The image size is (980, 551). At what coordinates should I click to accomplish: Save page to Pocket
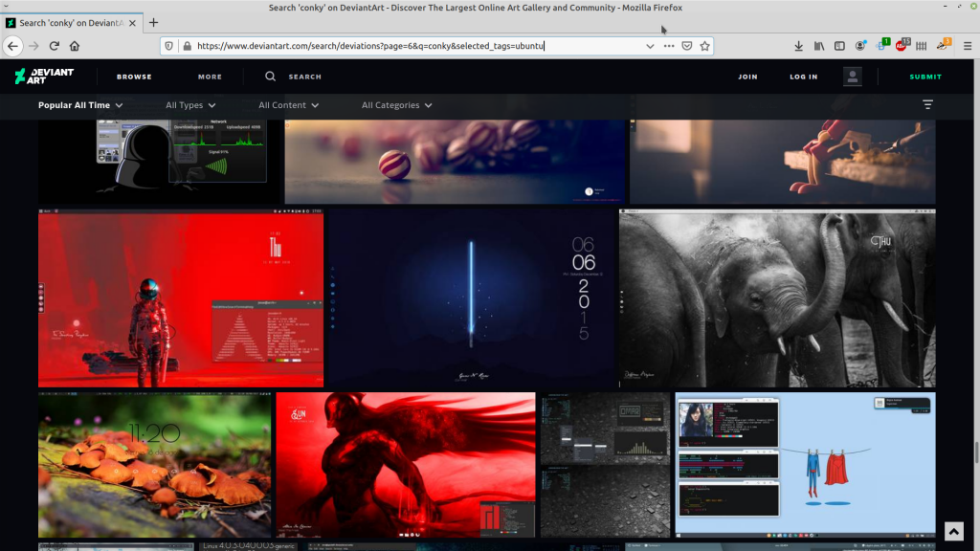tap(687, 46)
